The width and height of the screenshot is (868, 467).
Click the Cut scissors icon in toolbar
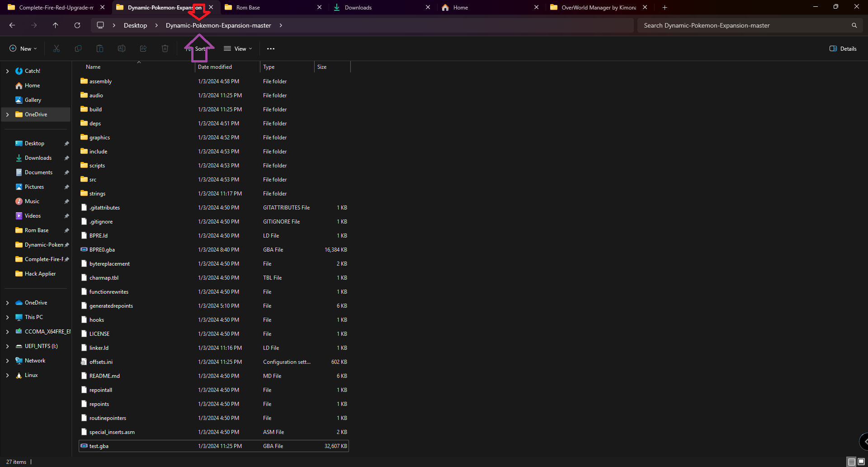click(57, 48)
